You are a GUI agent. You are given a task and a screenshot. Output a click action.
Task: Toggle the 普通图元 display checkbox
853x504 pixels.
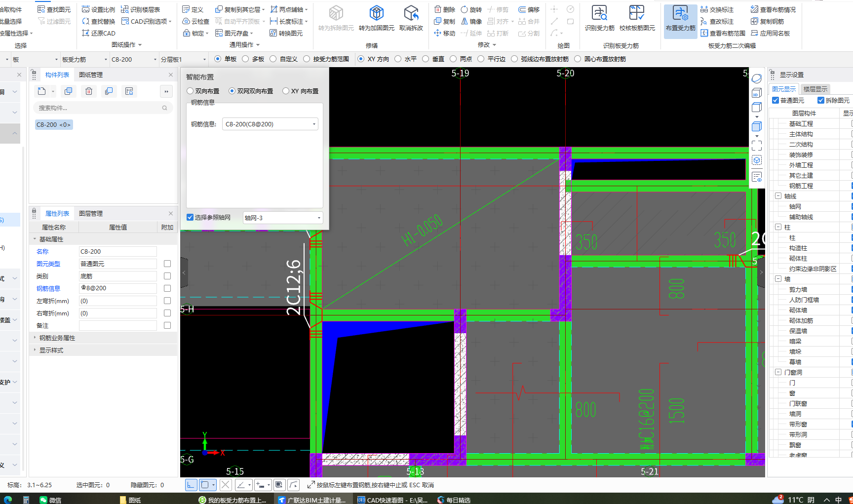click(x=775, y=101)
